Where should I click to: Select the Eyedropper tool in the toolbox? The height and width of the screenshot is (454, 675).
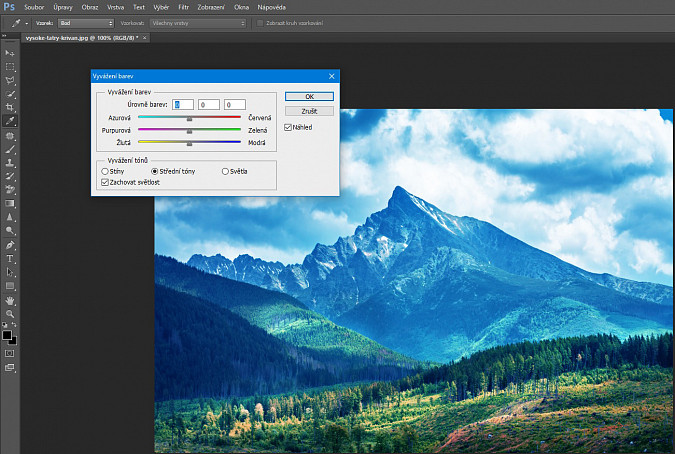pos(9,121)
